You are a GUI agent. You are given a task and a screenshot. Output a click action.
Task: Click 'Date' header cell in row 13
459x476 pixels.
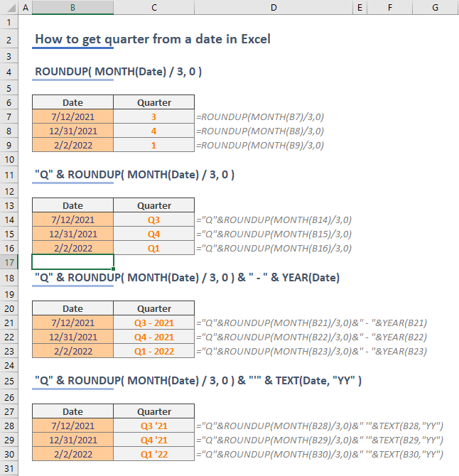click(73, 205)
